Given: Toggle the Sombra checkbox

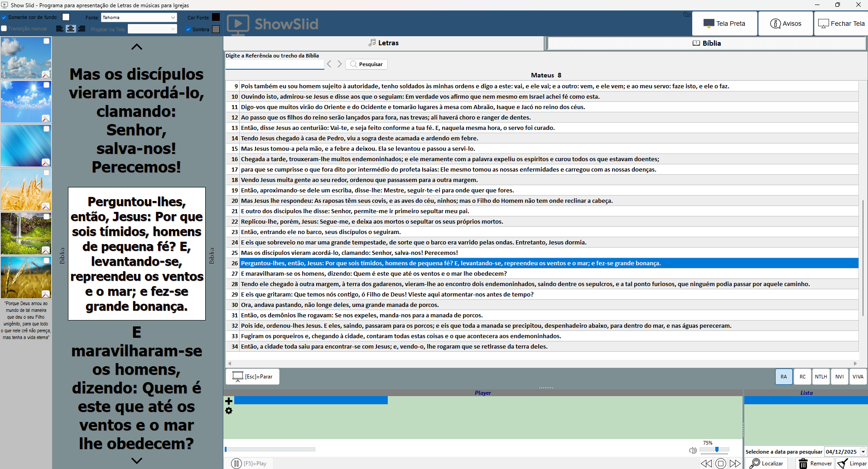Looking at the screenshot, I should 188,29.
